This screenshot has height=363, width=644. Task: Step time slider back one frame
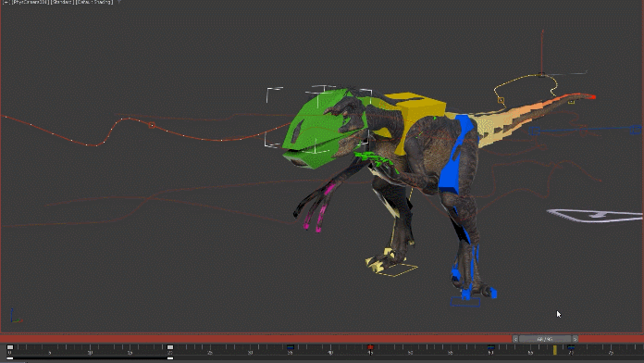click(515, 339)
